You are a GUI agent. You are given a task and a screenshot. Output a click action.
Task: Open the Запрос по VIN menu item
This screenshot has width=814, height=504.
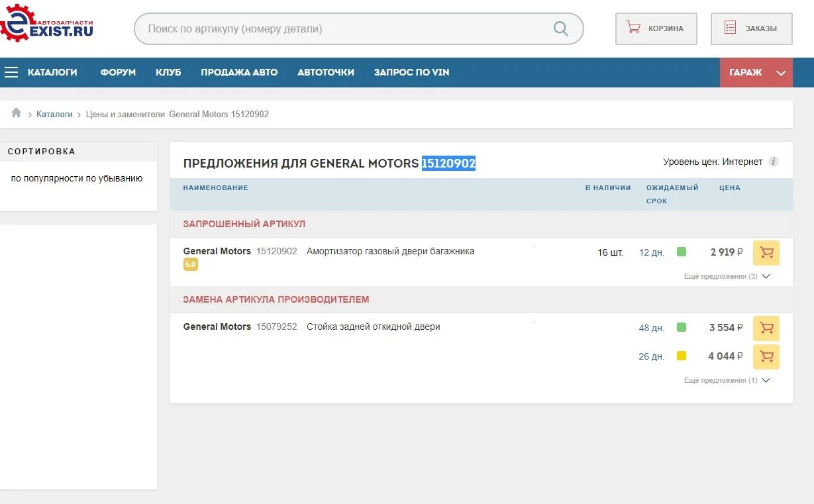pyautogui.click(x=411, y=72)
